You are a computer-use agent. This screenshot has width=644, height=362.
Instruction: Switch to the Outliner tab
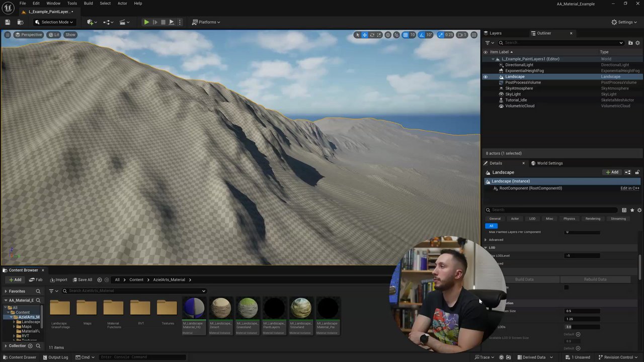[544, 33]
